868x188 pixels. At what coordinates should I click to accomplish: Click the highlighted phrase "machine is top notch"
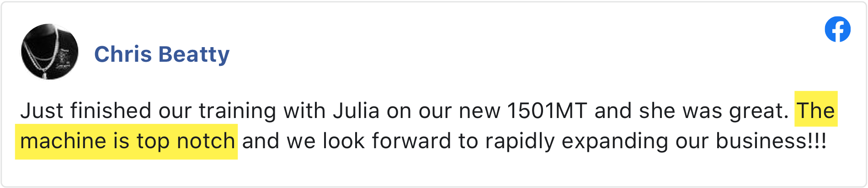click(x=128, y=141)
